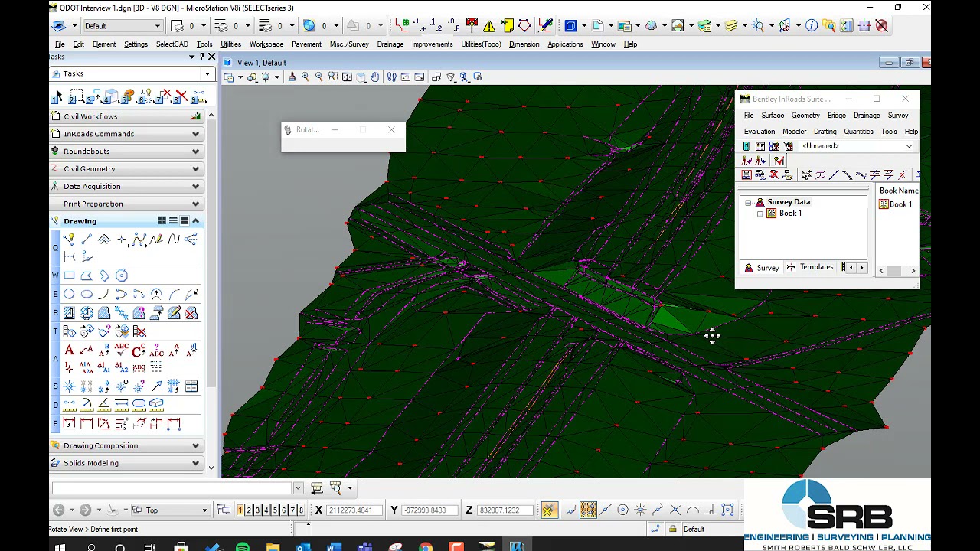Click the Zoom In magnifier in view toolbar
980x551 pixels.
(x=305, y=77)
